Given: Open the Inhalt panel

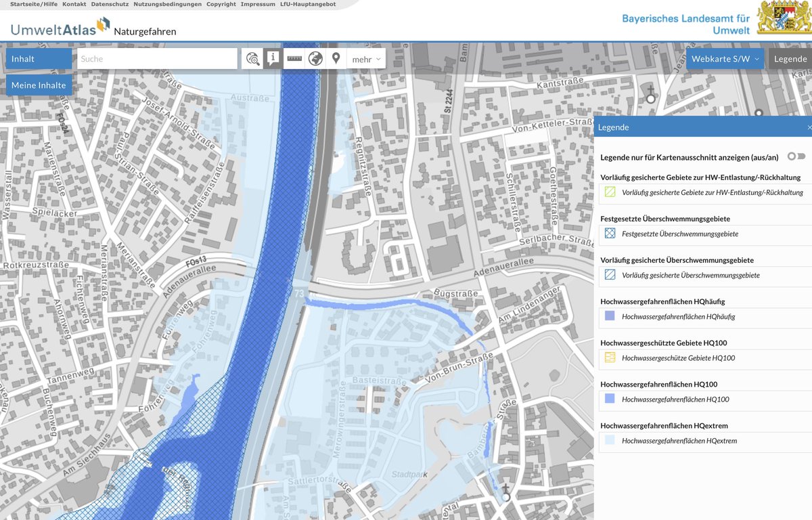Looking at the screenshot, I should tap(39, 59).
